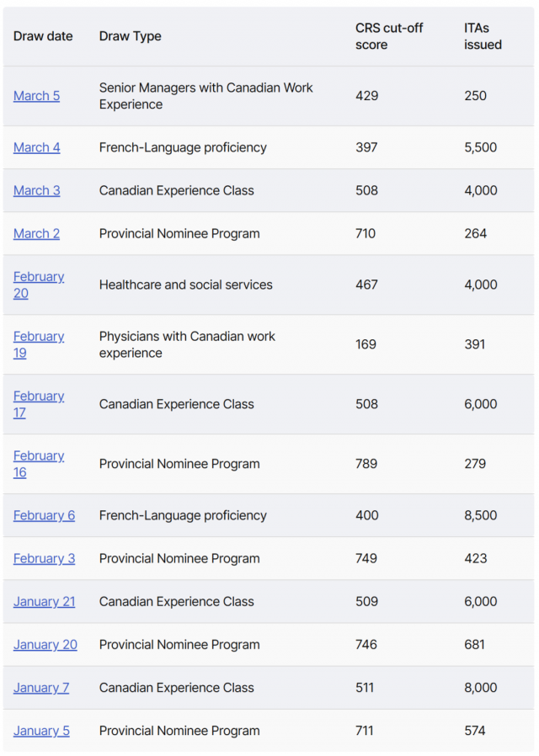Click the "ITAs issued" column header
This screenshot has width=539, height=756.
click(x=483, y=36)
